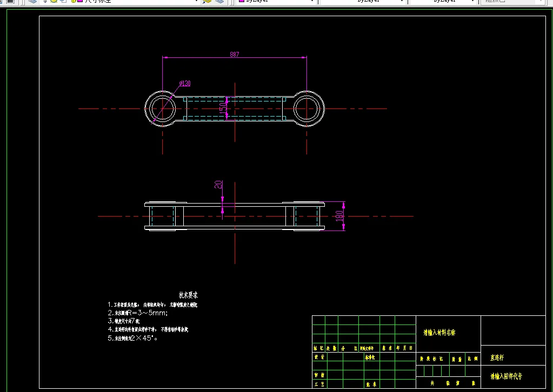Click the 标准化 label in title block
The height and width of the screenshot is (392, 553).
[x=370, y=357]
